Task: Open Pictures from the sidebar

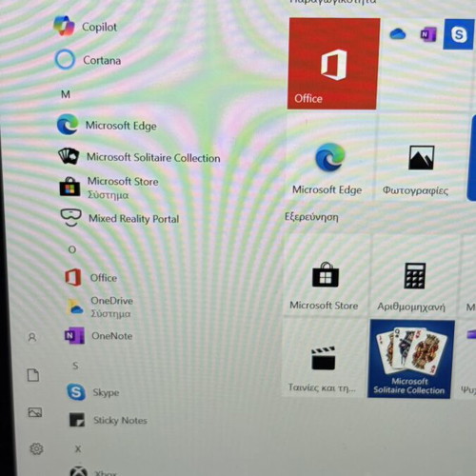Action: pos(35,412)
